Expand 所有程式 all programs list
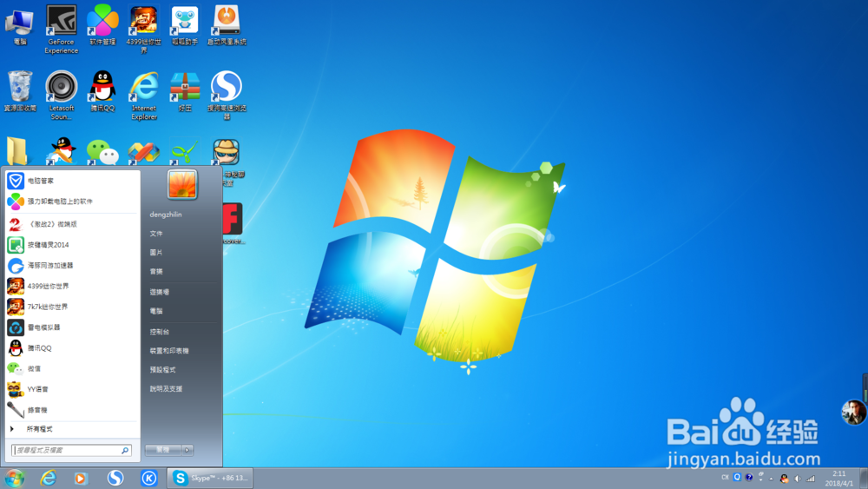This screenshot has height=489, width=868. [x=71, y=429]
